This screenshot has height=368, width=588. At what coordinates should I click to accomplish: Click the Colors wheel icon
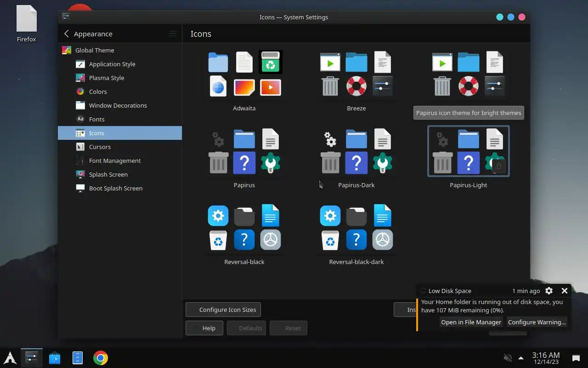point(80,92)
